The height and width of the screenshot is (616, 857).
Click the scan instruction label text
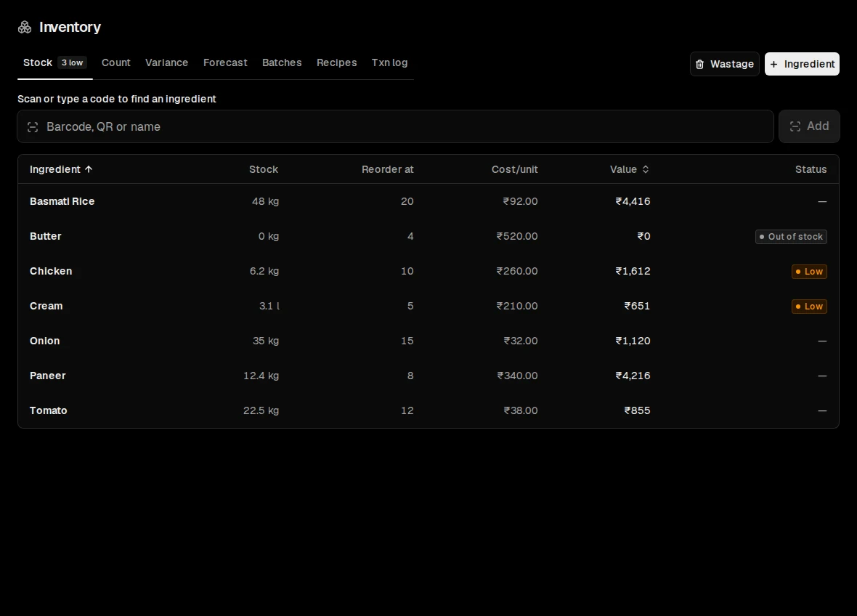coord(117,99)
